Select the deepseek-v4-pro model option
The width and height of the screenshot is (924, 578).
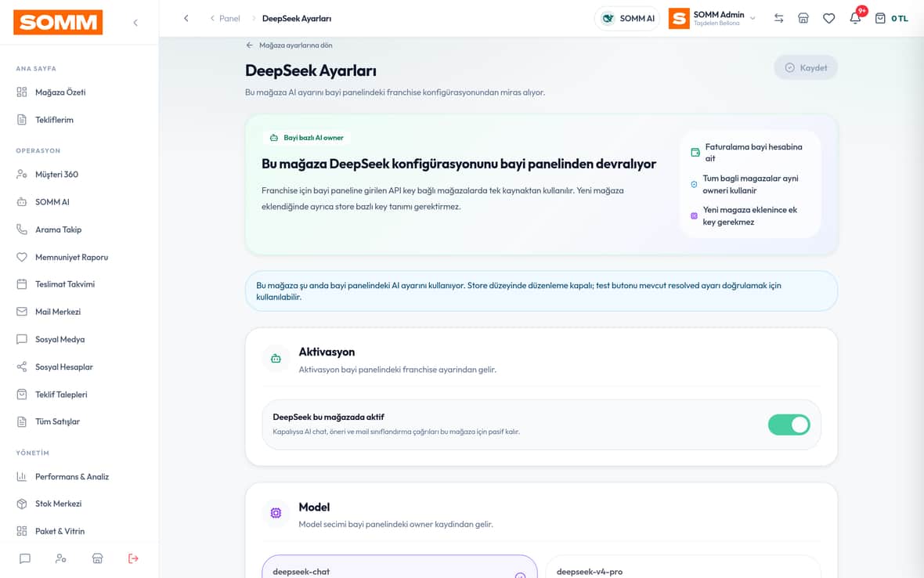[x=683, y=567]
